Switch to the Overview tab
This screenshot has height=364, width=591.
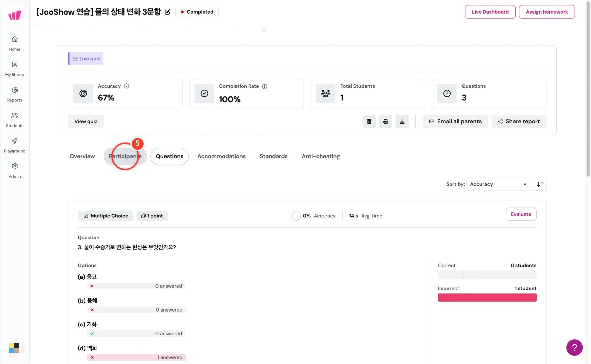[x=82, y=156]
